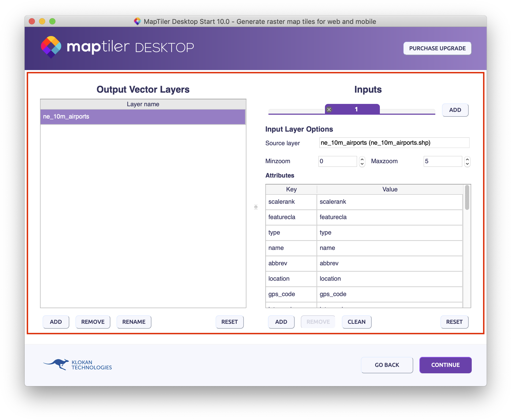The height and width of the screenshot is (420, 511).
Task: Click the green zoom window button
Action: pos(52,21)
